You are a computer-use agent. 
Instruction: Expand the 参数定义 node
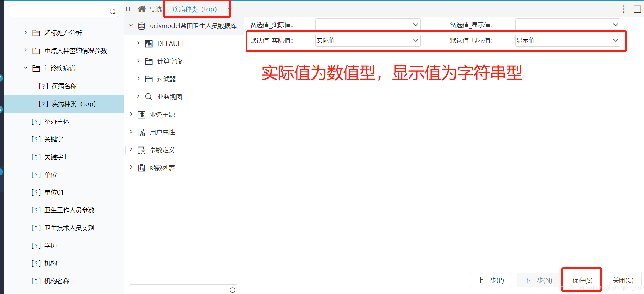[131, 149]
